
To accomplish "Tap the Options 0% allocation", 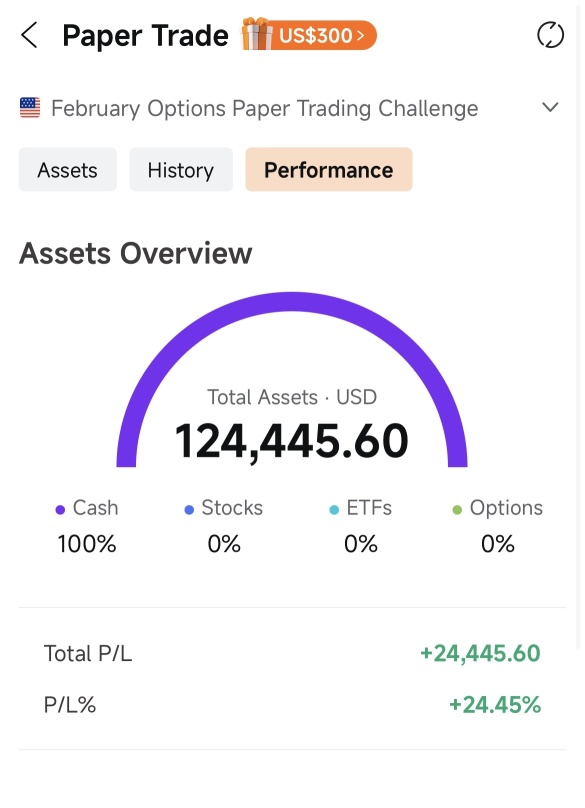I will (497, 526).
